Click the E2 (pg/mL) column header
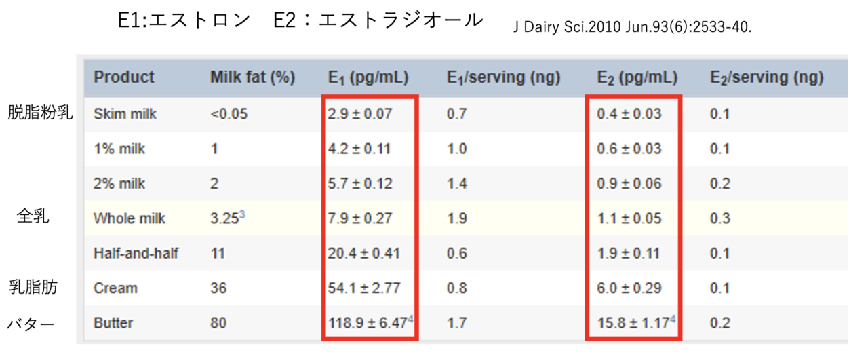The width and height of the screenshot is (868, 361). pyautogui.click(x=637, y=78)
